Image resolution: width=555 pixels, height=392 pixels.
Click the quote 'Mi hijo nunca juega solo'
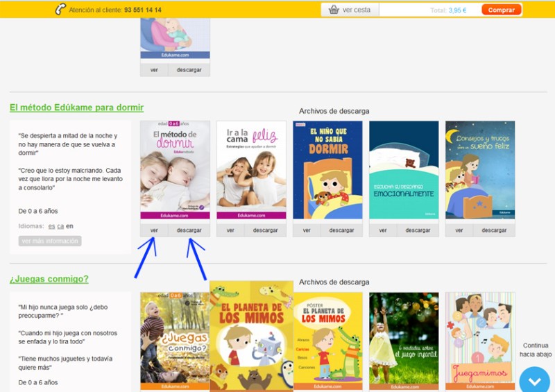click(x=63, y=312)
